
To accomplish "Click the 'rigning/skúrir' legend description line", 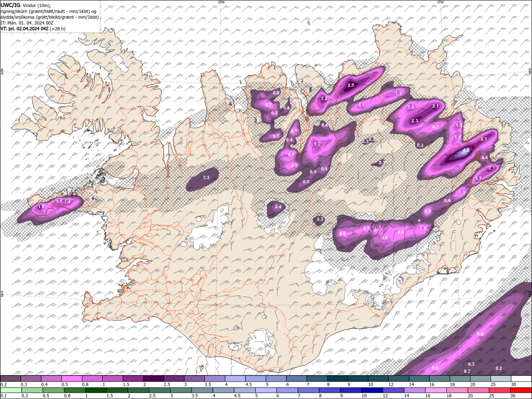I will (49, 11).
